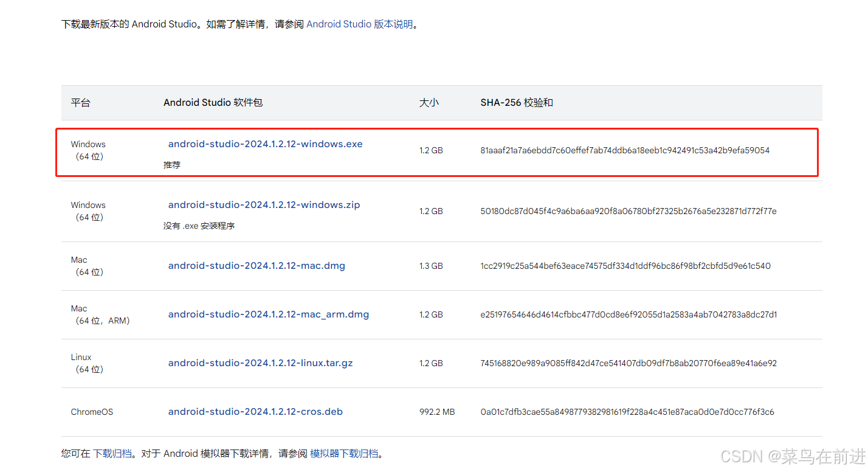
Task: Download android-studio-2024.1.2.12-linux.tar.gz
Action: 261,363
